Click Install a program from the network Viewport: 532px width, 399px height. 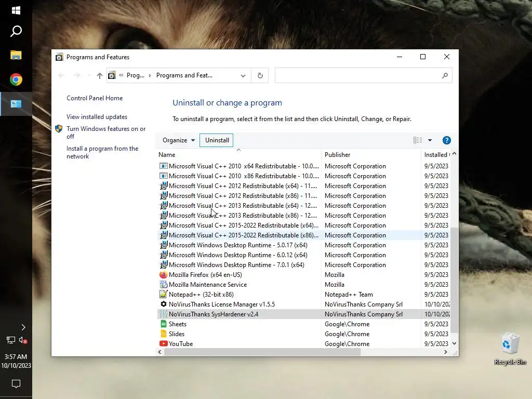[102, 152]
